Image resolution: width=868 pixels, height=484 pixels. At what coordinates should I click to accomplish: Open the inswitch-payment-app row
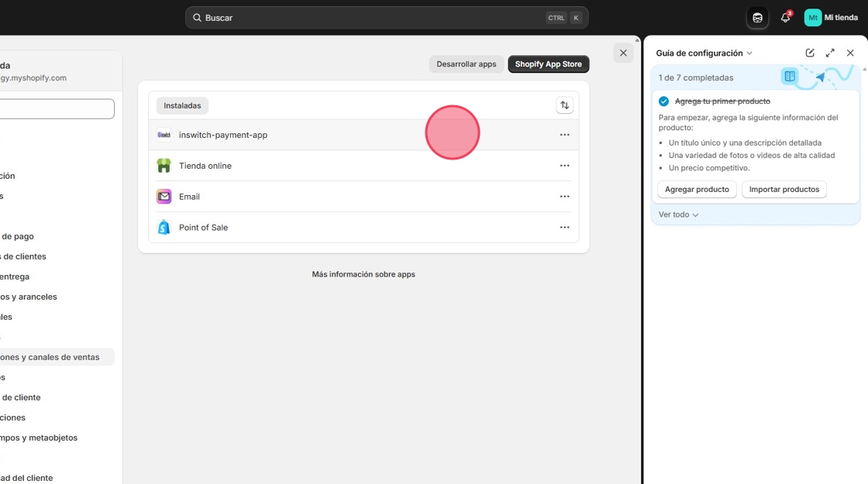point(363,135)
